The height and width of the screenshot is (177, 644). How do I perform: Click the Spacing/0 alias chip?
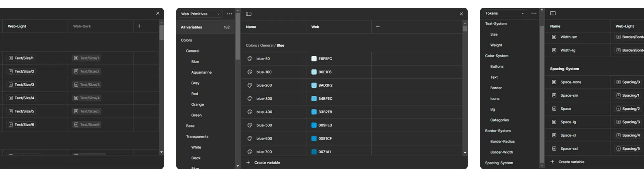pyautogui.click(x=628, y=82)
